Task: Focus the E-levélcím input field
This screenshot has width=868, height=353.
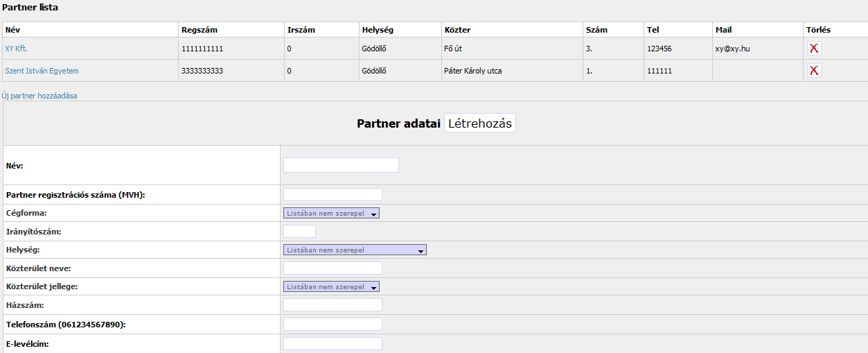Action: [333, 343]
